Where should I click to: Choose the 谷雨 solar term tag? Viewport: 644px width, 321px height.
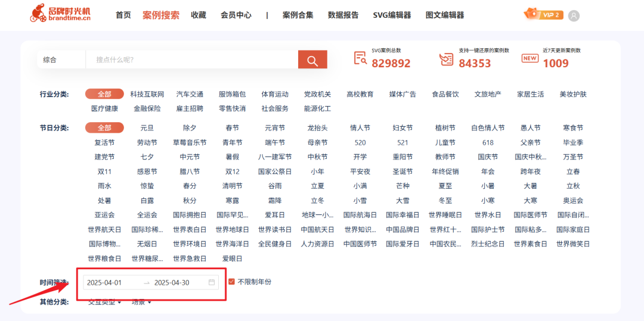[275, 186]
